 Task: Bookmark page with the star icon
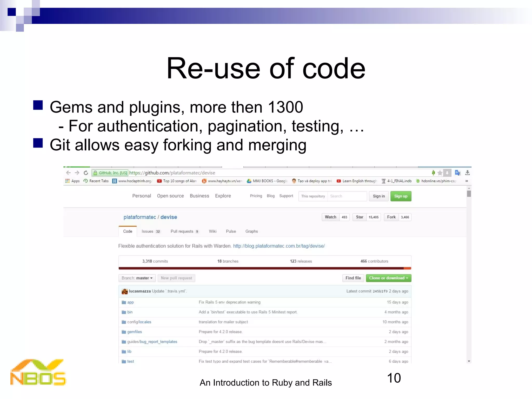coord(440,173)
